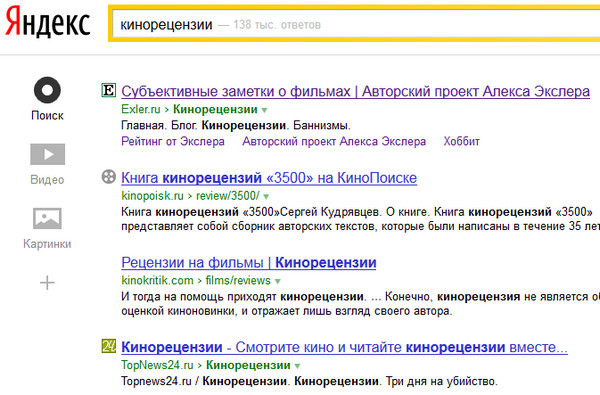600x395 pixels.
Task: Select the Поиск circle icon in sidebar
Action: [x=47, y=90]
